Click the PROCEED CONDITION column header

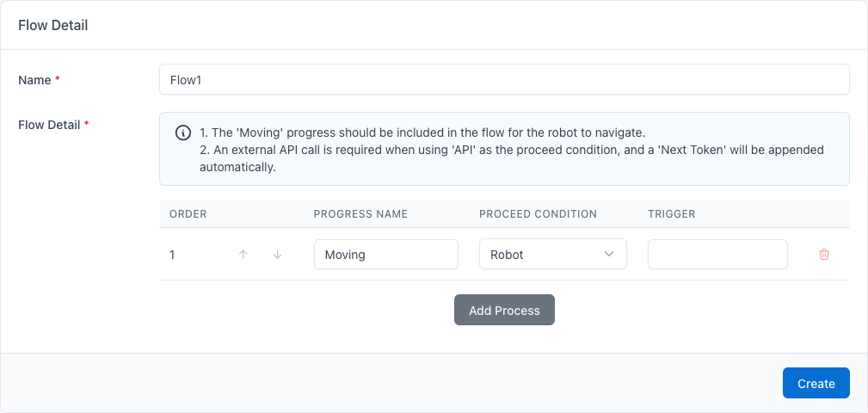(538, 214)
